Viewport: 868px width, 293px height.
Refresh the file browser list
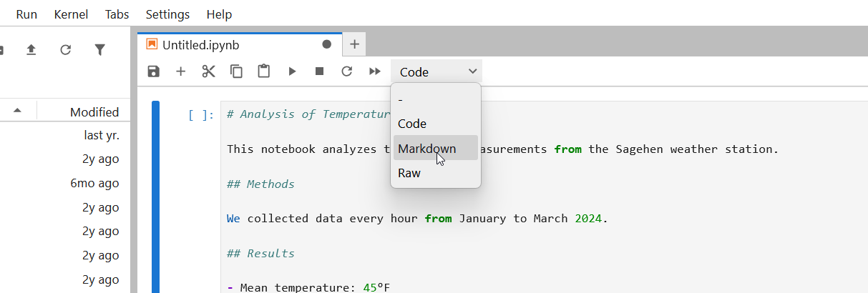point(65,49)
